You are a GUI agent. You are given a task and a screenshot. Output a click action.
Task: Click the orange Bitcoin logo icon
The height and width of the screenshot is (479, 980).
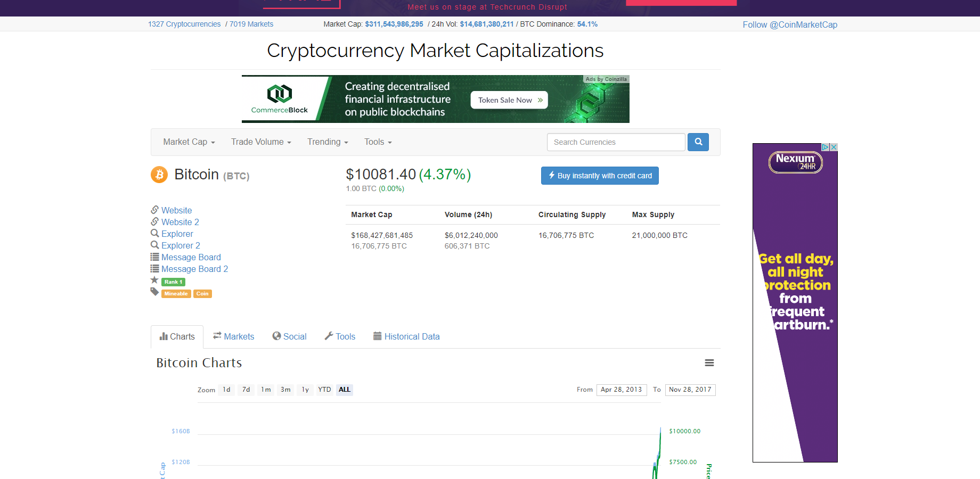[x=159, y=175]
